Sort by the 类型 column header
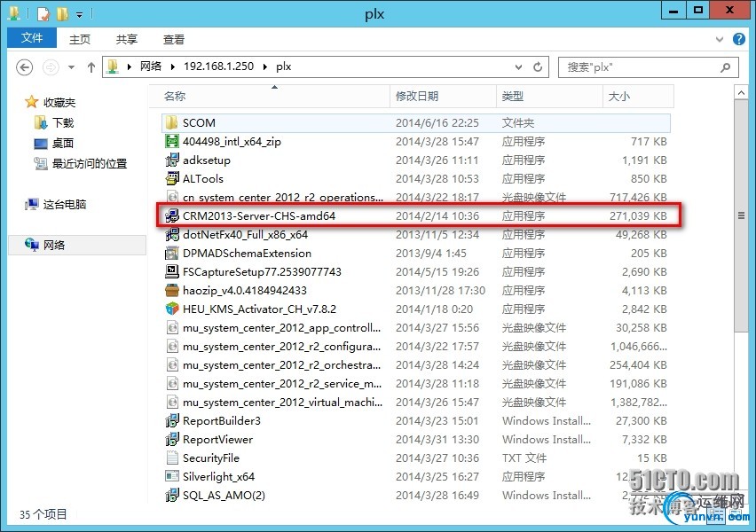The width and height of the screenshot is (756, 532). 549,96
